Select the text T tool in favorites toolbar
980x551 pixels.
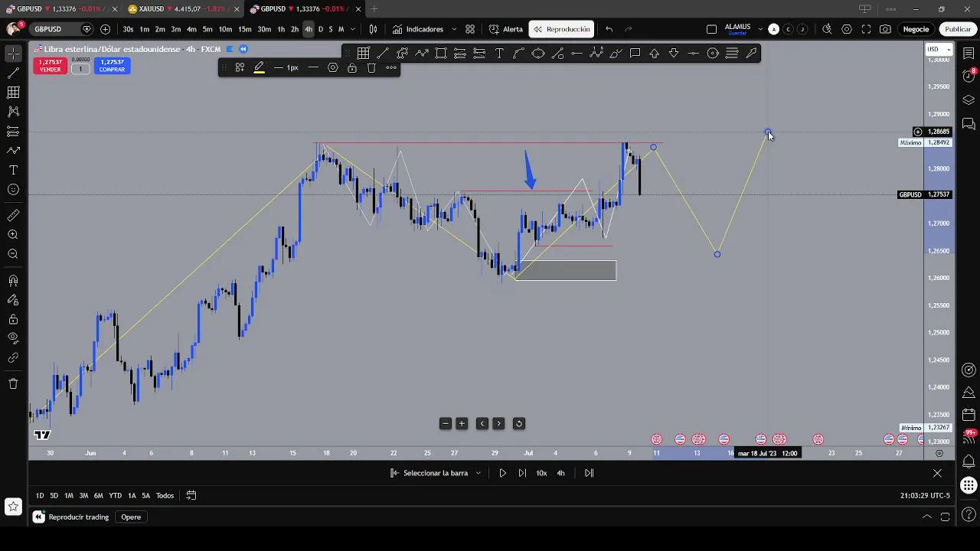click(x=499, y=53)
